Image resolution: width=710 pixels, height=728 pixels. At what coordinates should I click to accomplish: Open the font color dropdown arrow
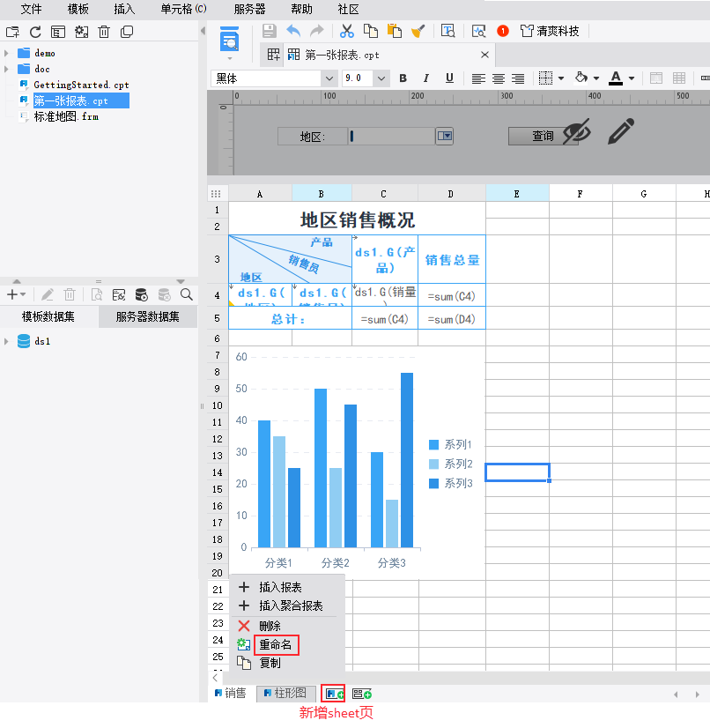pyautogui.click(x=632, y=78)
